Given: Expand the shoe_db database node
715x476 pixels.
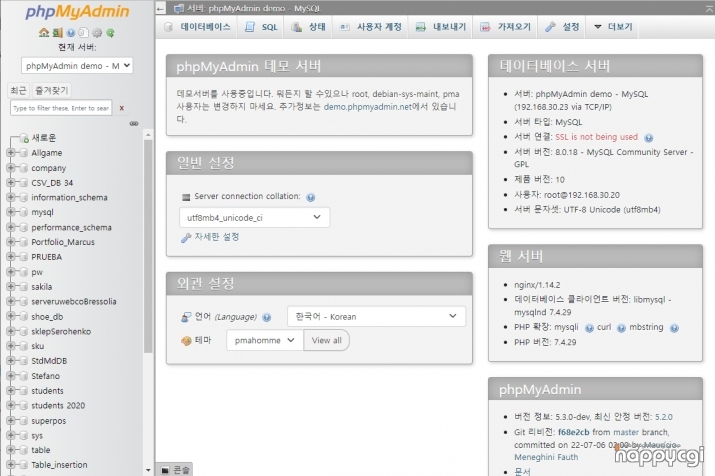Looking at the screenshot, I should coord(10,316).
